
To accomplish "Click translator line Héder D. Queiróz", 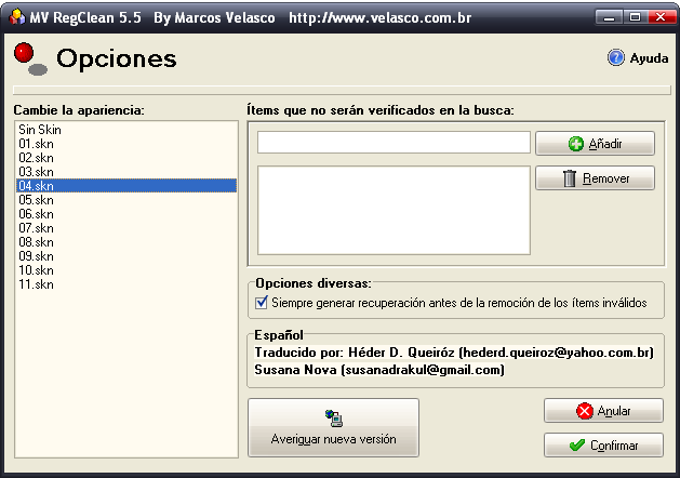I will click(x=454, y=352).
